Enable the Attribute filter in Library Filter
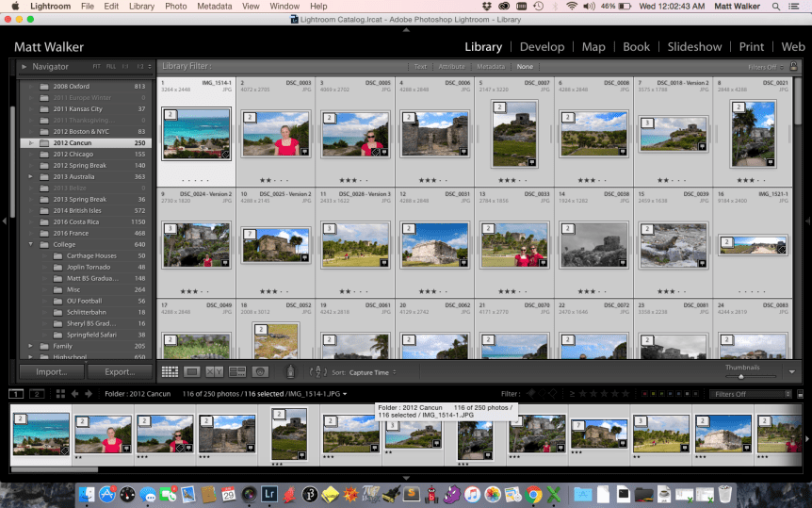 tap(451, 66)
